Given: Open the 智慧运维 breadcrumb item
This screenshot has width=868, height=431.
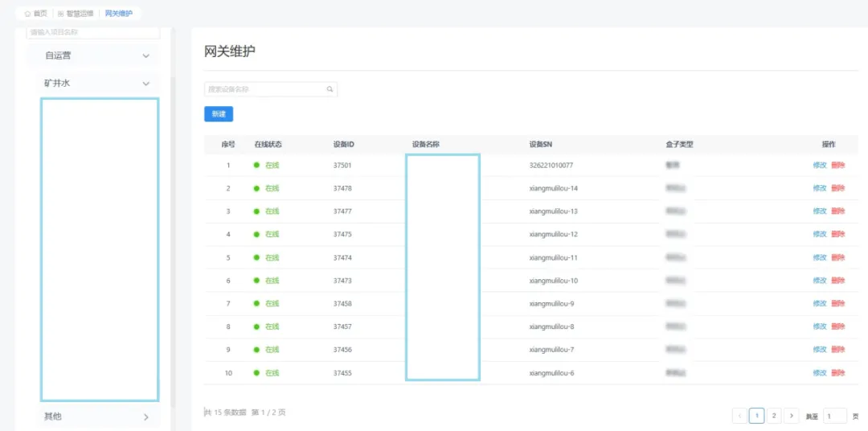Looking at the screenshot, I should [80, 14].
